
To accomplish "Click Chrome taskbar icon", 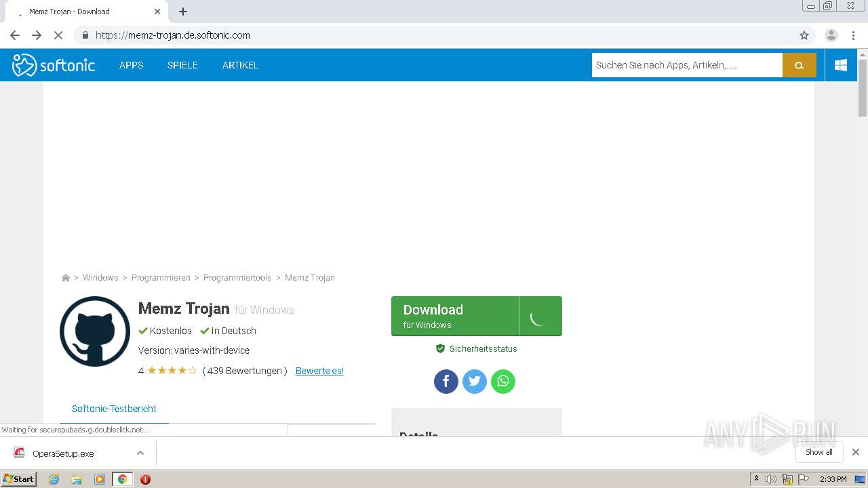I will (122, 479).
